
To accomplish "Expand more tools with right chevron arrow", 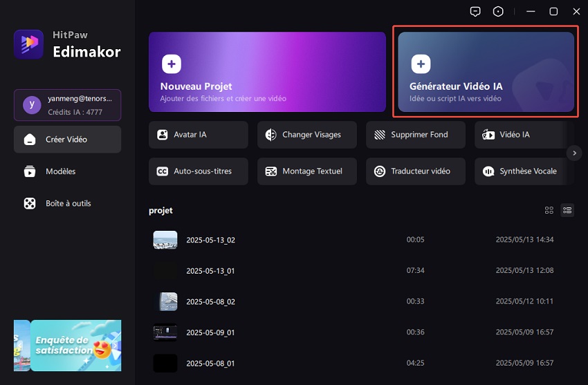I will point(573,153).
